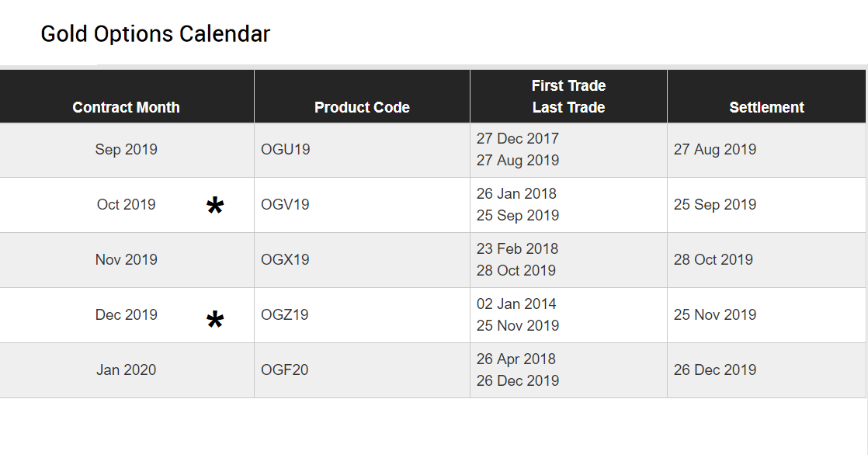The width and height of the screenshot is (868, 458).
Task: Click product code OGV19
Action: 285,205
